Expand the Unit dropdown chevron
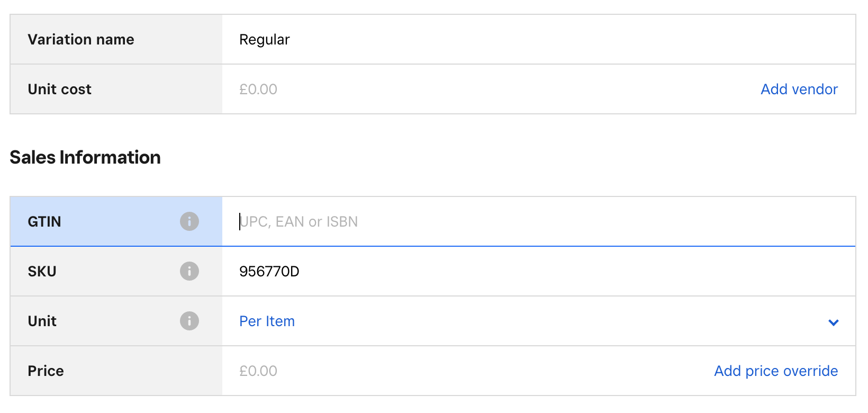The height and width of the screenshot is (413, 868). click(x=834, y=322)
